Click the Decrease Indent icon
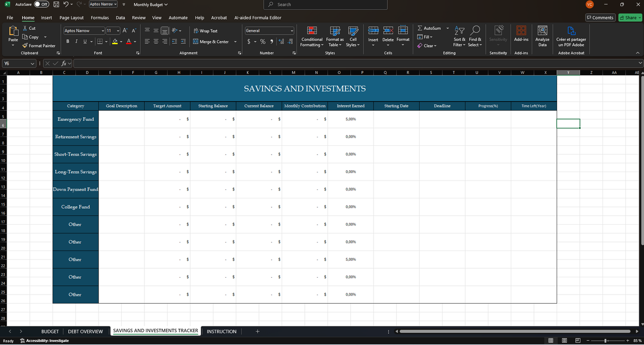This screenshot has height=345, width=644. 175,41
